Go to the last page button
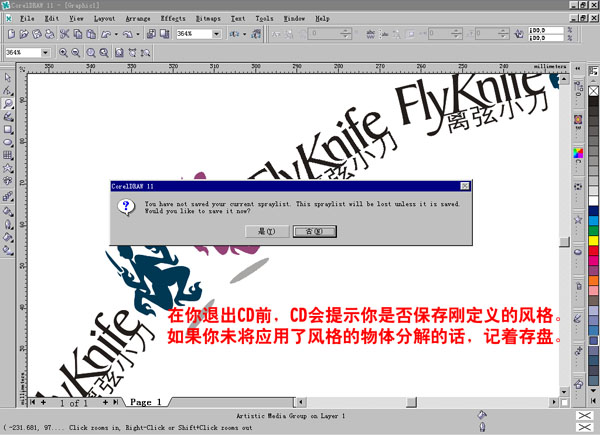The image size is (600, 435). (115, 402)
